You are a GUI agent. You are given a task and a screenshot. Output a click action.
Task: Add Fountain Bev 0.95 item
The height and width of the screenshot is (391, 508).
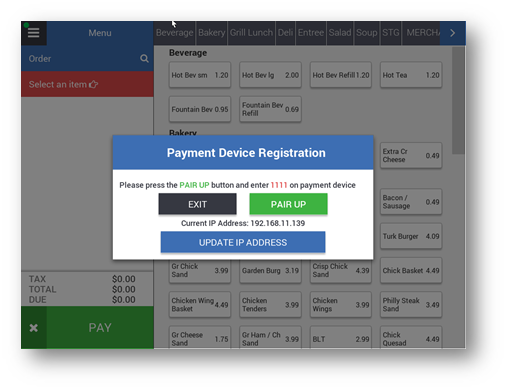click(200, 109)
